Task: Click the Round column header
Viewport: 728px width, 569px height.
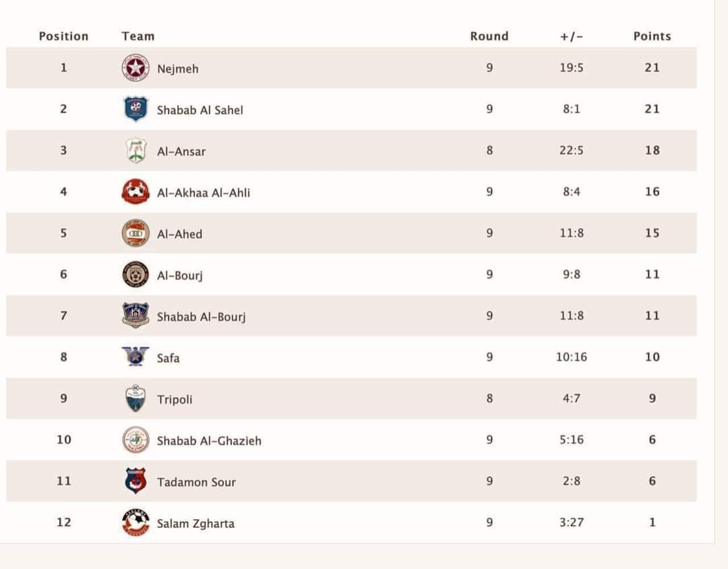Action: [489, 36]
